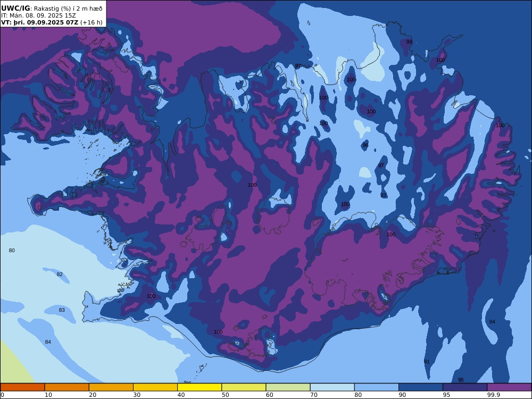Click the legend tick label "0"
Image resolution: width=532 pixels, height=399 pixels.
(2, 395)
